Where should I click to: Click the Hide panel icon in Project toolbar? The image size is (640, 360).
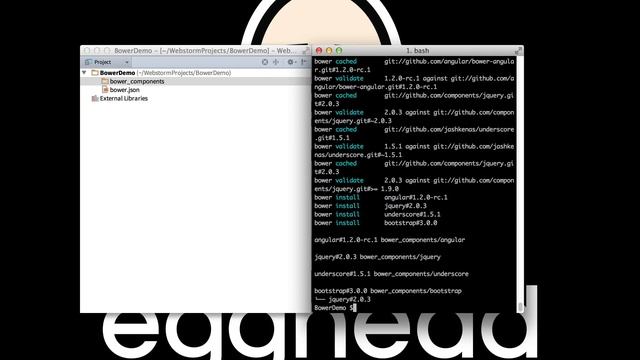tap(303, 62)
